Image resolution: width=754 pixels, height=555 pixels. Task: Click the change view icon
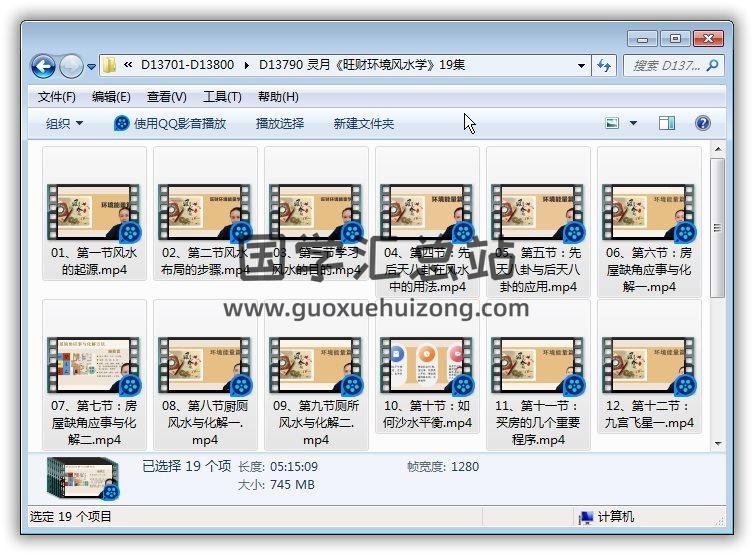(x=612, y=124)
